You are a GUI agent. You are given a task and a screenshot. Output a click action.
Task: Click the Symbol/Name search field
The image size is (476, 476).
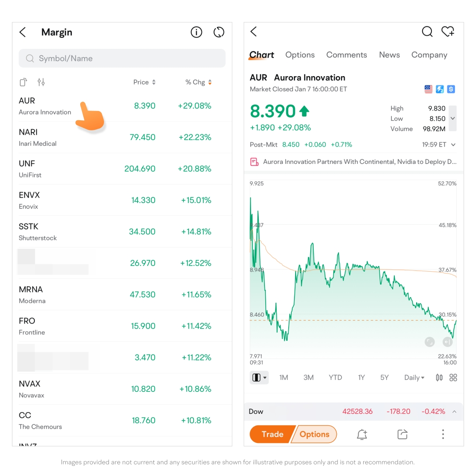pos(122,58)
